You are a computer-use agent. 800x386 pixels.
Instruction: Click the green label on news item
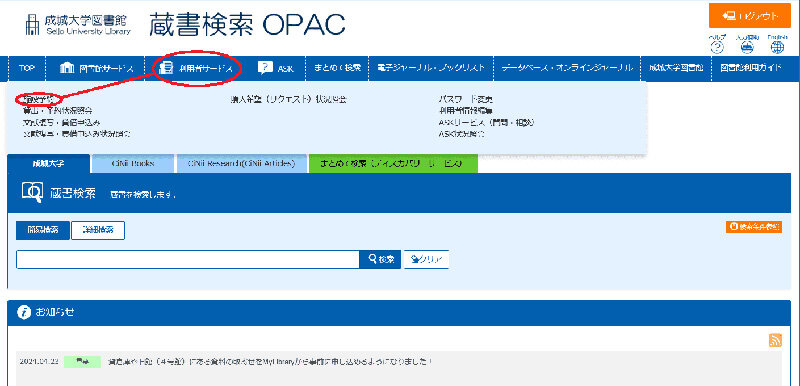81,362
